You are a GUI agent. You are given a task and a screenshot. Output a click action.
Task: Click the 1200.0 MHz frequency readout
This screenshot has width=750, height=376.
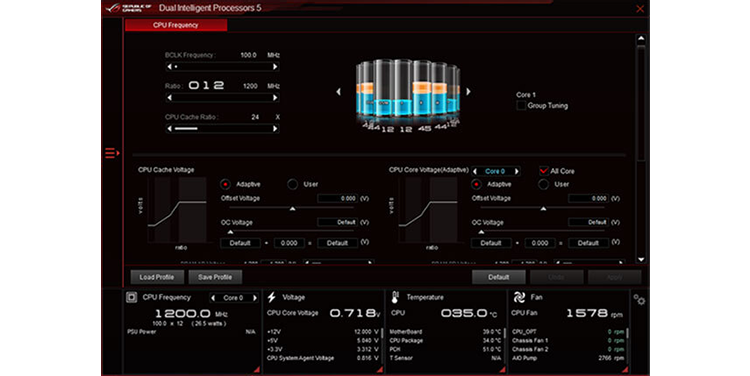pos(191,314)
